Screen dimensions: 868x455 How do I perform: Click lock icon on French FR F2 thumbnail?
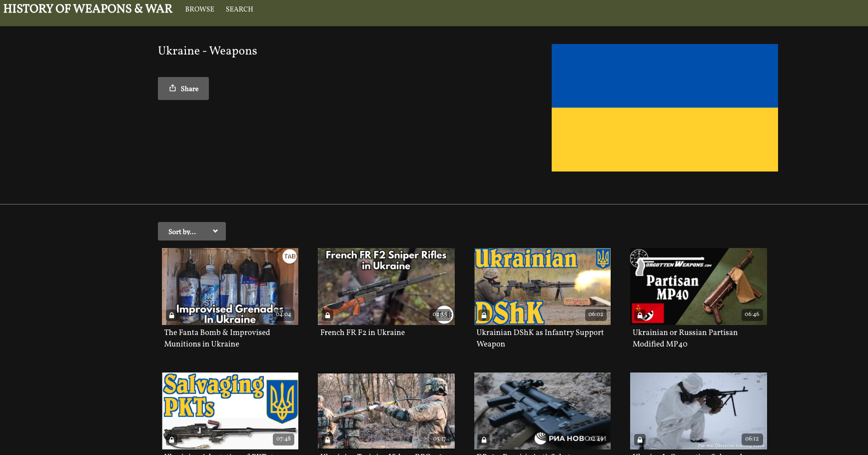tap(328, 315)
